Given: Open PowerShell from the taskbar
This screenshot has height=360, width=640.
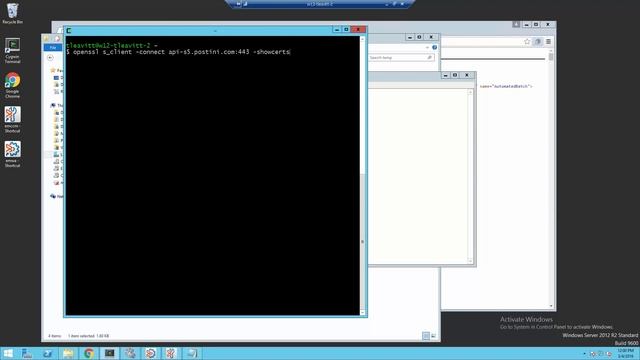Looking at the screenshot, I should (x=47, y=353).
